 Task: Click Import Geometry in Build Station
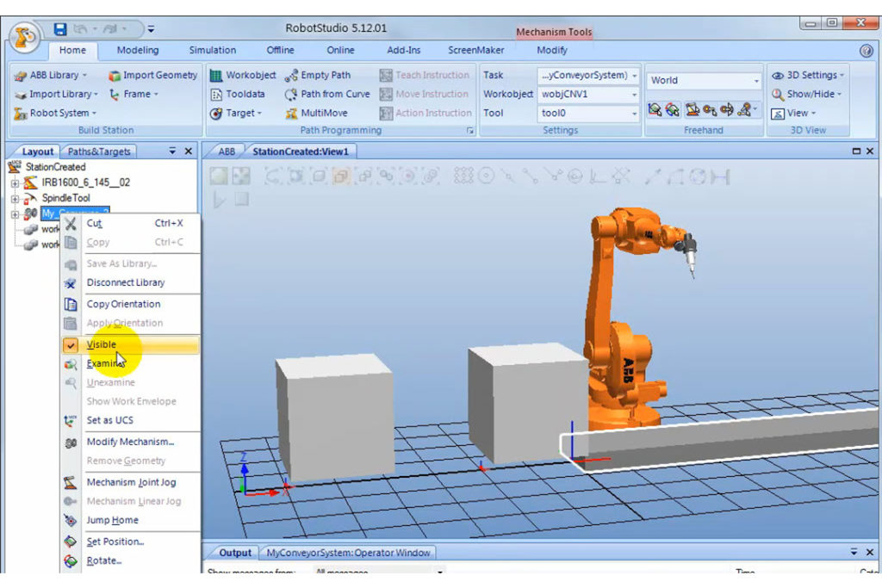click(x=152, y=75)
